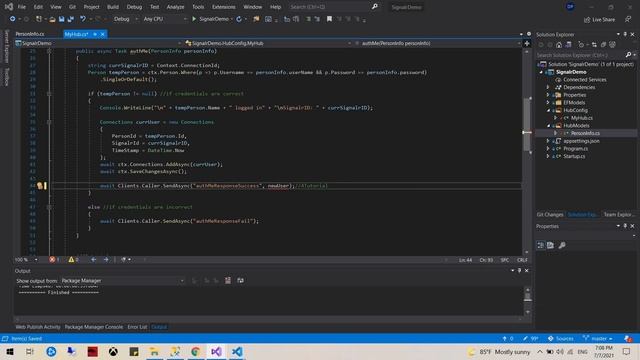Open the Debug configuration dropdown
Viewport: 640px width, 360px height.
(x=125, y=19)
